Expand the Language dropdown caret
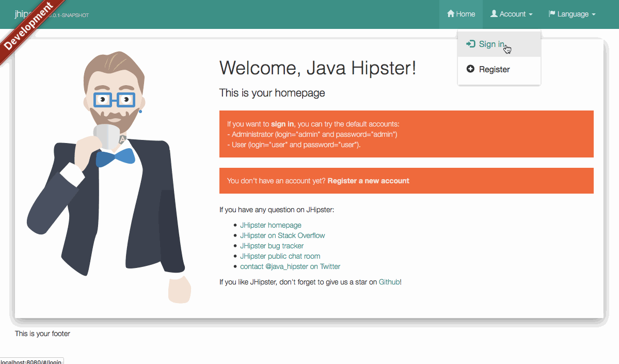The height and width of the screenshot is (364, 619). pos(593,14)
